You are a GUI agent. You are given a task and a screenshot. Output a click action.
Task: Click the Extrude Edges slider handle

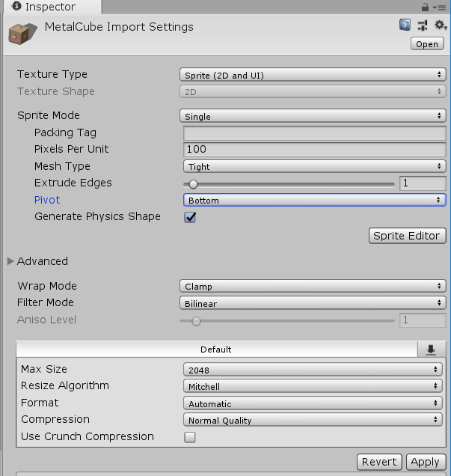coord(193,183)
